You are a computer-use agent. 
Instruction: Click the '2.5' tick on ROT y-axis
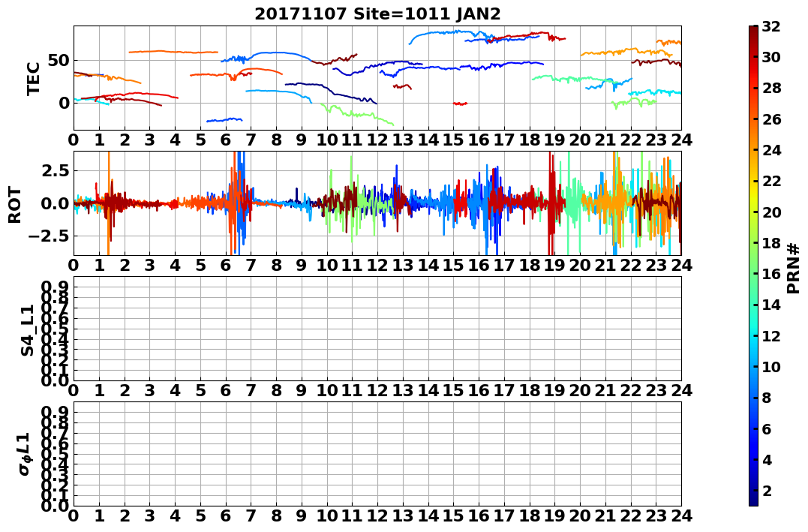56,170
